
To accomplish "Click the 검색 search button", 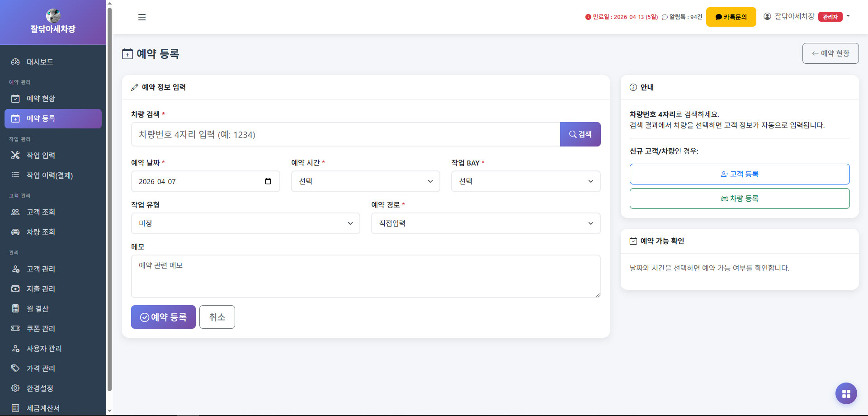I will point(580,134).
